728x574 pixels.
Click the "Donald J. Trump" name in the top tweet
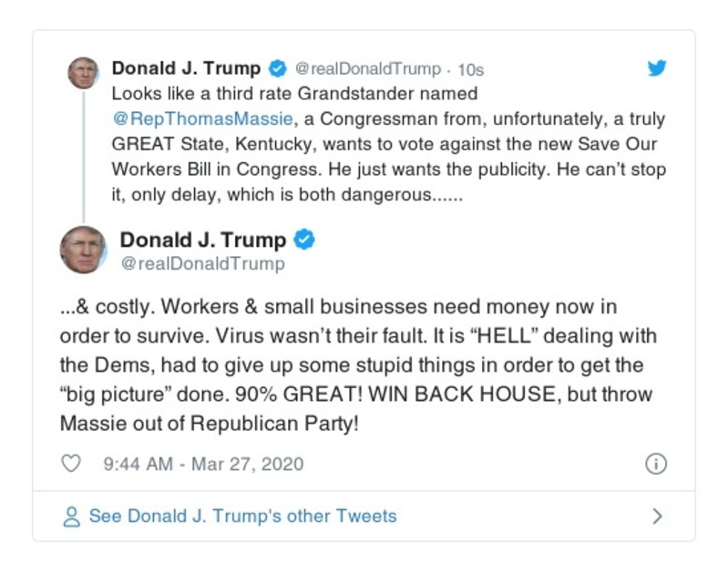(186, 68)
